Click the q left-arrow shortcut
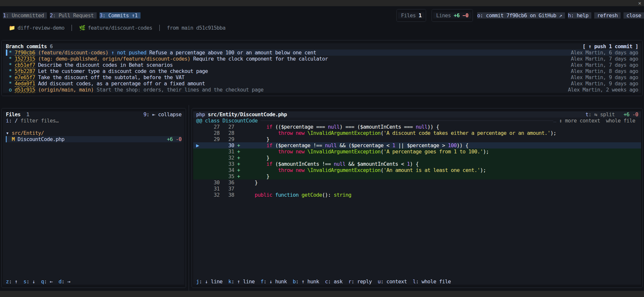Screen dimensions: 644x297 tap(47, 282)
